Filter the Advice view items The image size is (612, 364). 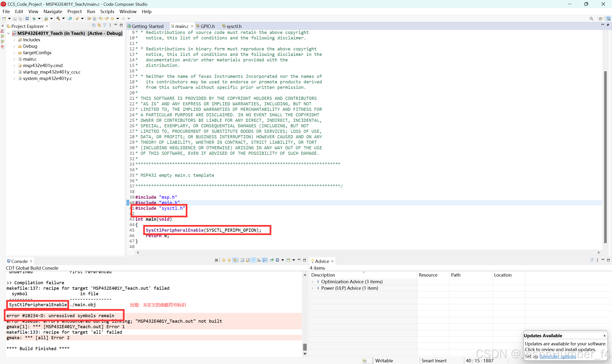pos(592,260)
